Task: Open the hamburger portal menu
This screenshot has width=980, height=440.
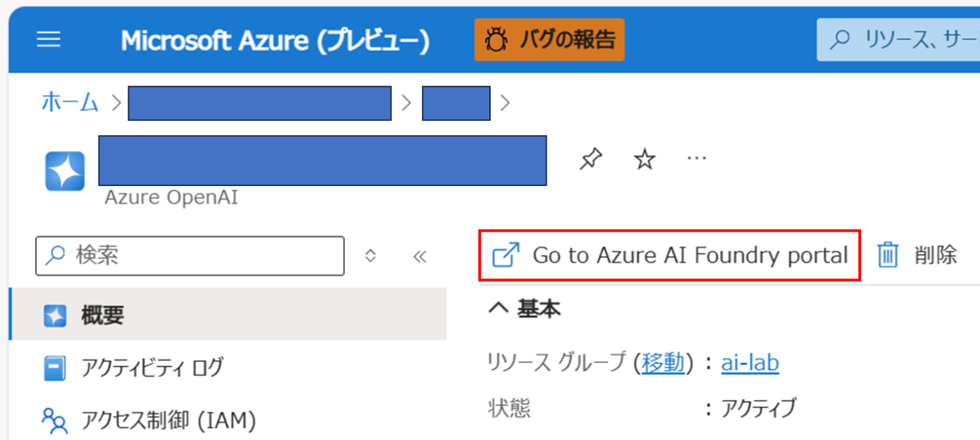Action: coord(48,40)
